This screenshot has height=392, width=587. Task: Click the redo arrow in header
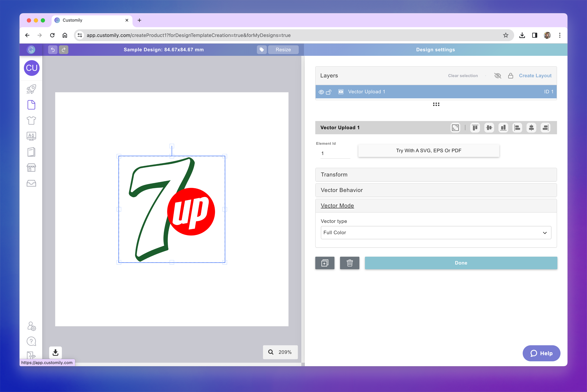click(x=63, y=50)
